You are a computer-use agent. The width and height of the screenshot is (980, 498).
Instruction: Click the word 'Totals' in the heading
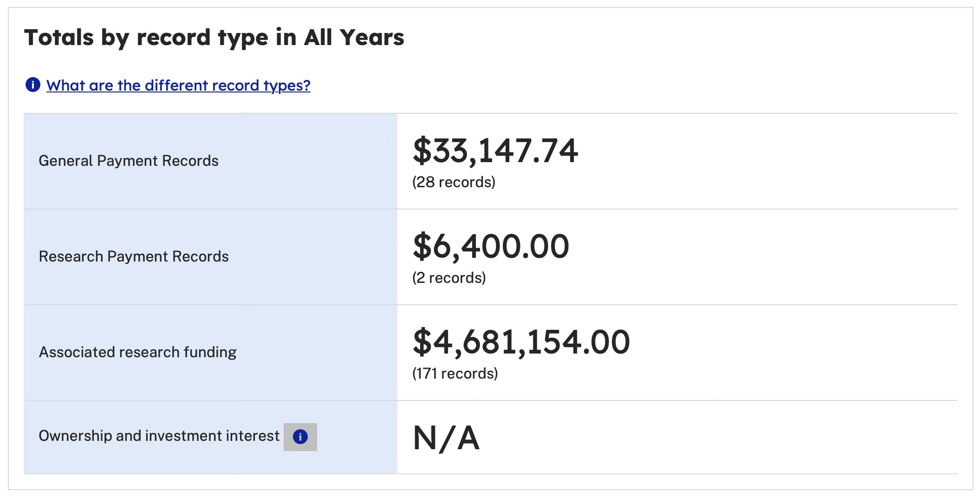[59, 37]
